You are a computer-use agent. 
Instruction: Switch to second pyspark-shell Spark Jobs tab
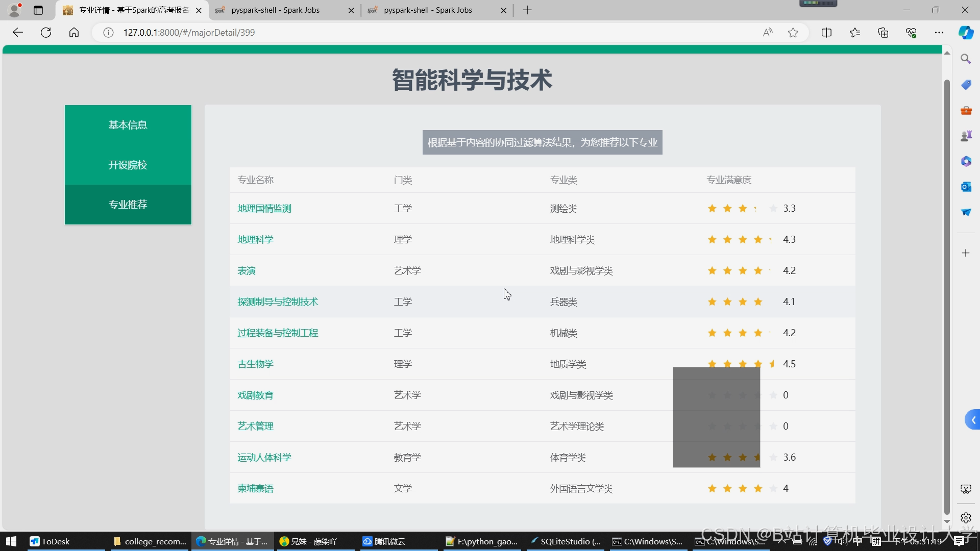(x=428, y=10)
